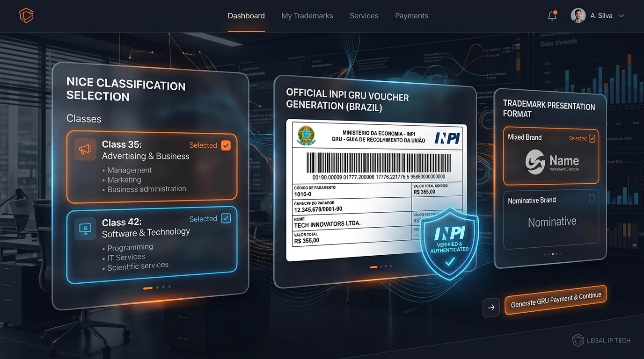Click the 'Marketing' item under Class 35
644x359 pixels.
(124, 180)
